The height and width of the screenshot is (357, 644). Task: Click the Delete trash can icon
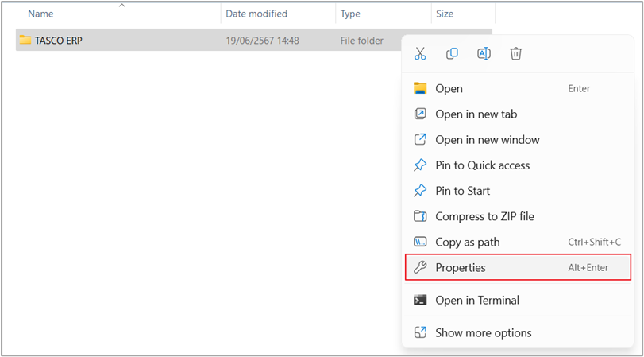pyautogui.click(x=515, y=54)
